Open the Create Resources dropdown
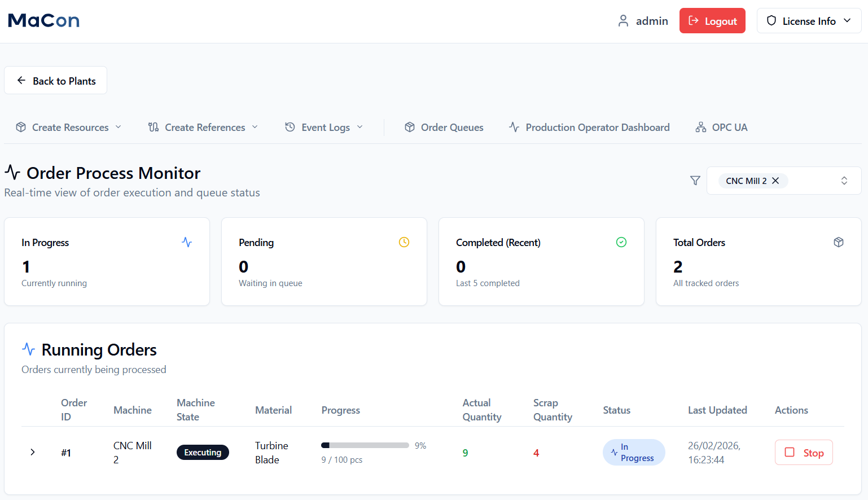 pyautogui.click(x=69, y=128)
